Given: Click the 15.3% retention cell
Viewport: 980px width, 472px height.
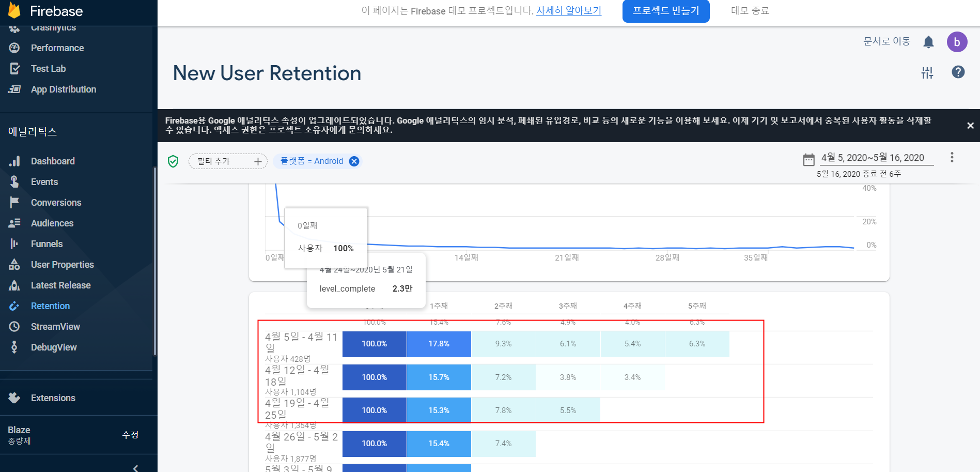Looking at the screenshot, I should 439,410.
